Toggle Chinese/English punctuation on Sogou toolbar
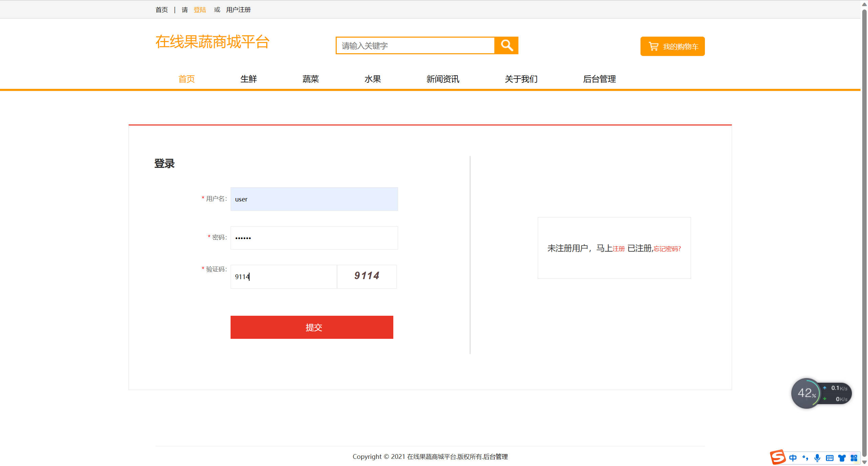 [x=805, y=458]
